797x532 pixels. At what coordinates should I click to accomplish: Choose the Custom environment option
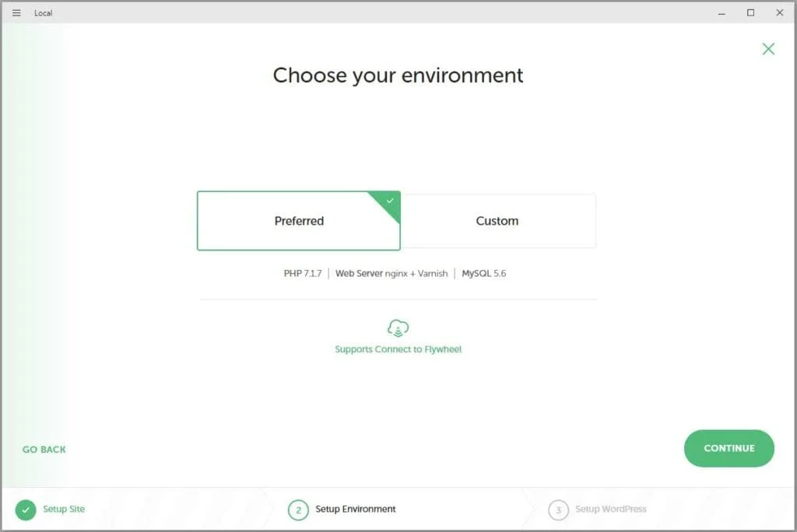497,221
